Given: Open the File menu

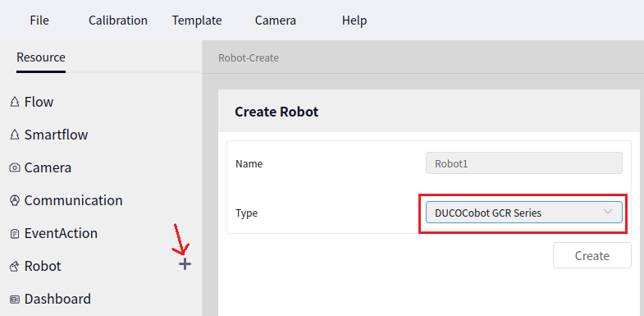Looking at the screenshot, I should (x=39, y=21).
